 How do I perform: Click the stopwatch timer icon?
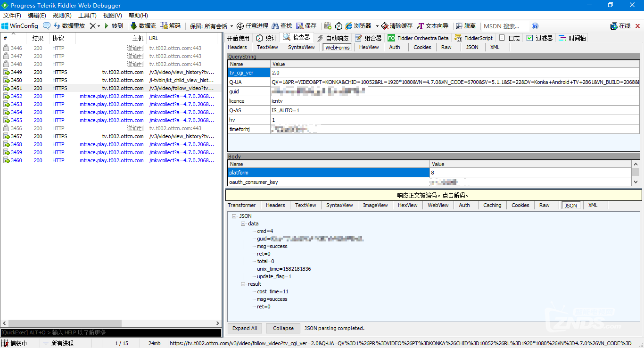tap(339, 26)
